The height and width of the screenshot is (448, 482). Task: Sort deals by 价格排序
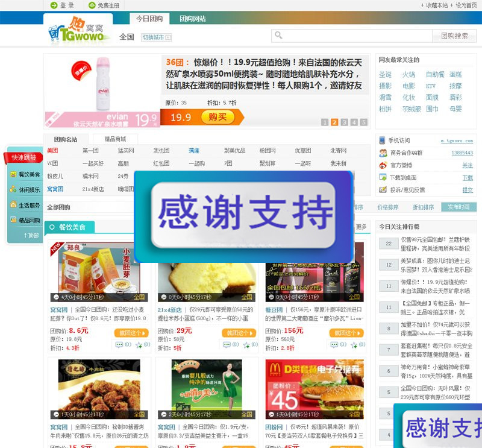point(388,207)
